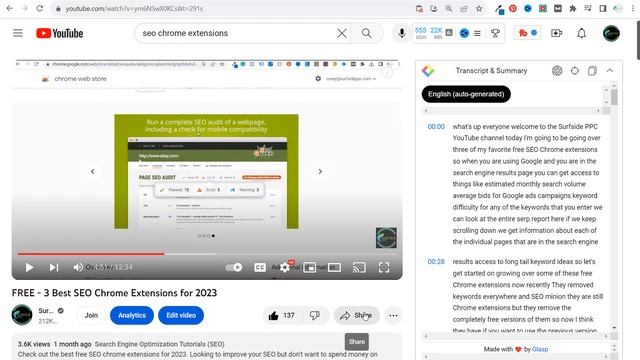640x360 pixels.
Task: Click the video title text
Action: coord(114,293)
